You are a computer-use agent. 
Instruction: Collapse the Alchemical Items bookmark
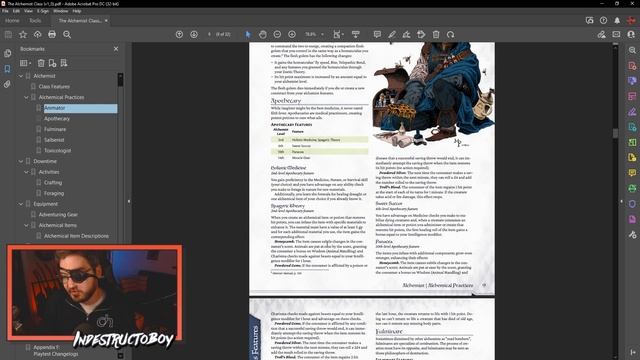[26, 225]
